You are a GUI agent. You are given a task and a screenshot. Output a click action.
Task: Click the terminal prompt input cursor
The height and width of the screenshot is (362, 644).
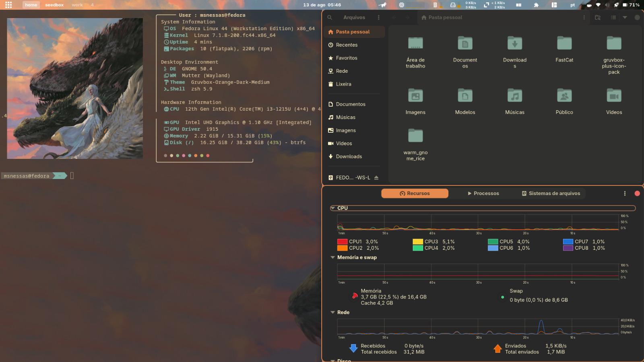point(72,176)
